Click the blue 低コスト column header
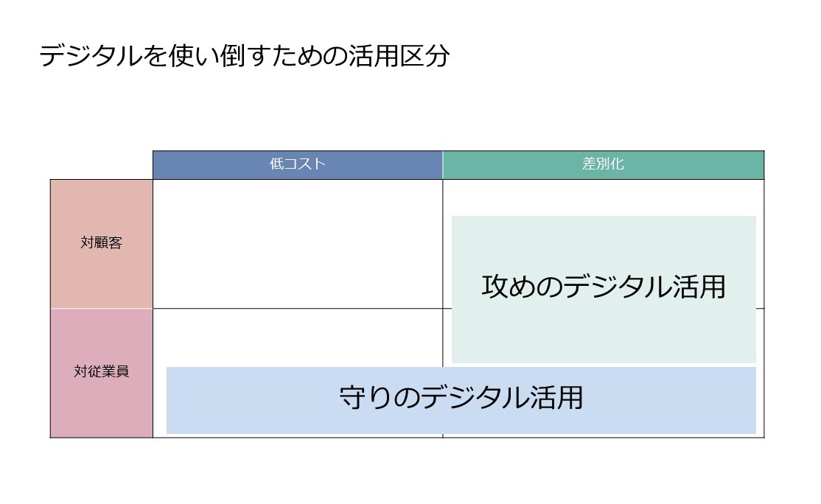 point(298,165)
